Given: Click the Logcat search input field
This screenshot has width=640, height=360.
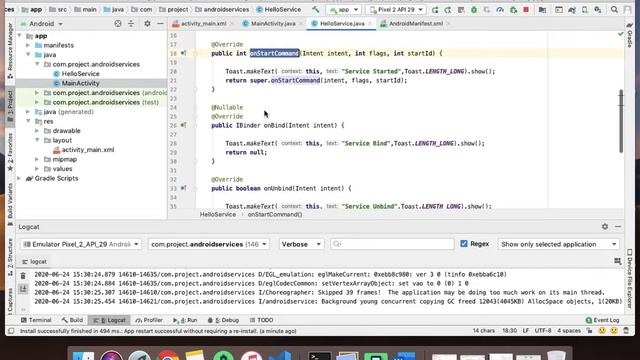Looking at the screenshot, I should [392, 244].
